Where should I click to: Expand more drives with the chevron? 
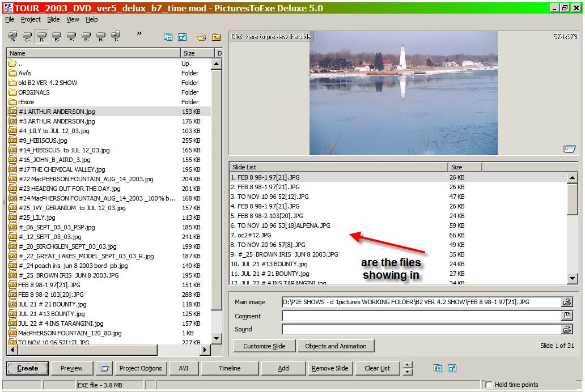[x=139, y=33]
